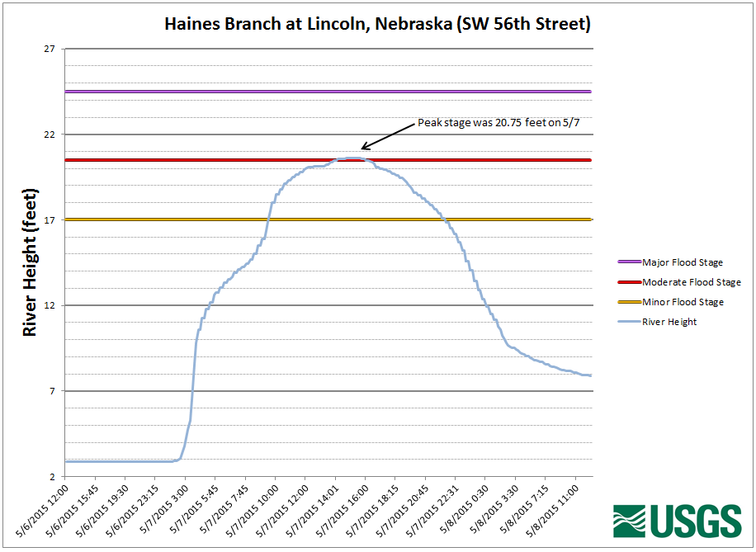
Task: Click the x-axis label 5/8/2015 7:15
Action: pyautogui.click(x=523, y=510)
